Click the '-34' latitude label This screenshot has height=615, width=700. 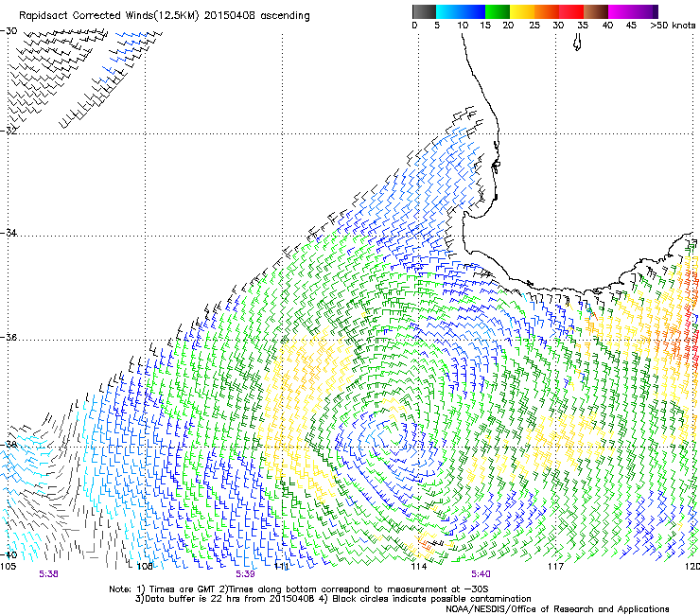tap(9, 233)
